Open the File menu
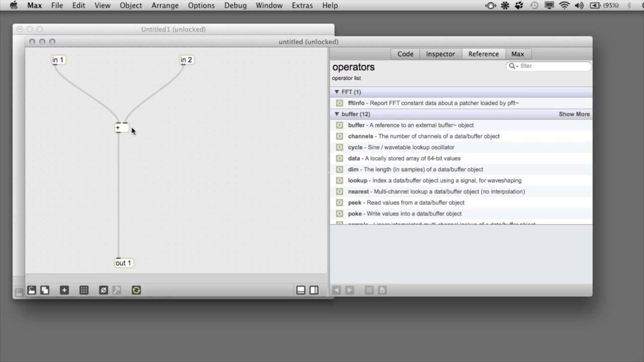644x362 pixels. click(x=57, y=6)
